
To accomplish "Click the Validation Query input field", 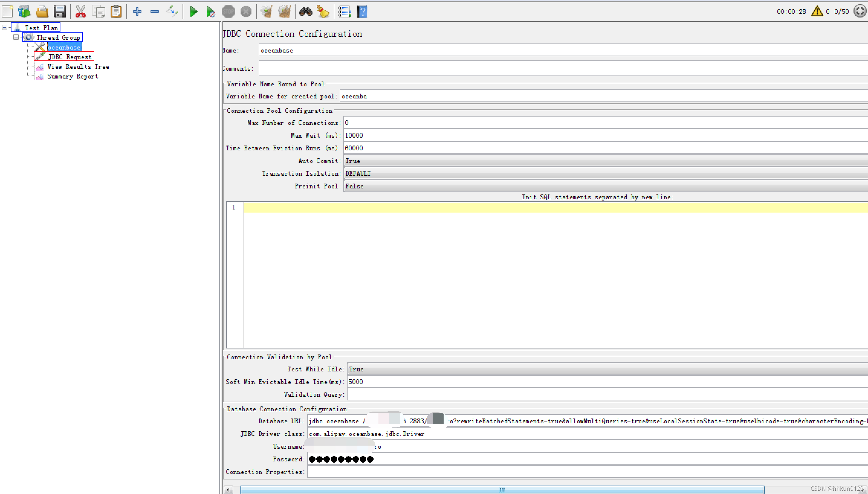I will tap(475, 394).
